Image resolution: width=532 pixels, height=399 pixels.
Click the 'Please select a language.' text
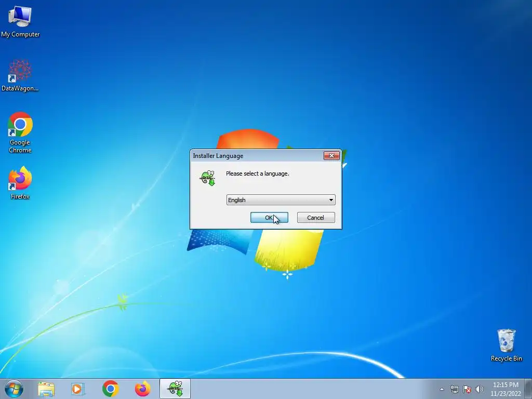tap(258, 174)
